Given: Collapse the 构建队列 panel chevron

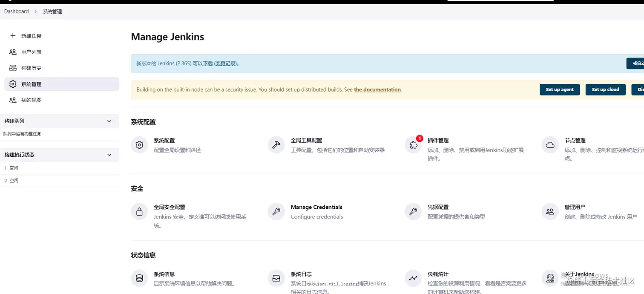Looking at the screenshot, I should pos(109,121).
